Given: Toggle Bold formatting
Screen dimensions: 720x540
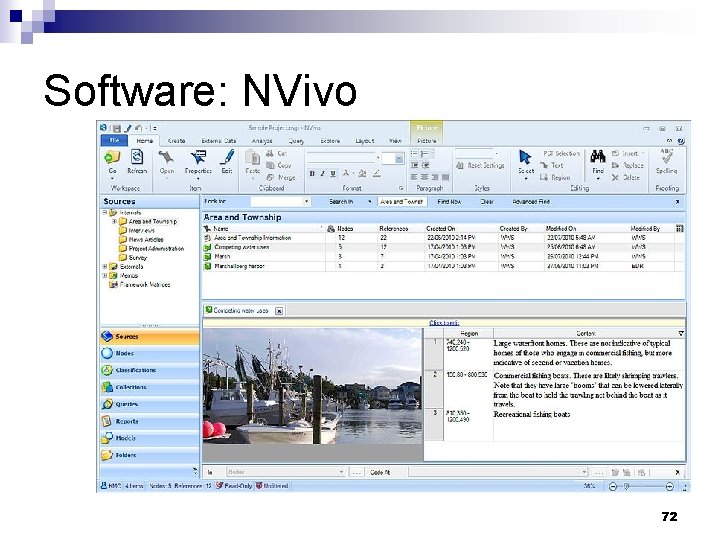Looking at the screenshot, I should [x=312, y=174].
